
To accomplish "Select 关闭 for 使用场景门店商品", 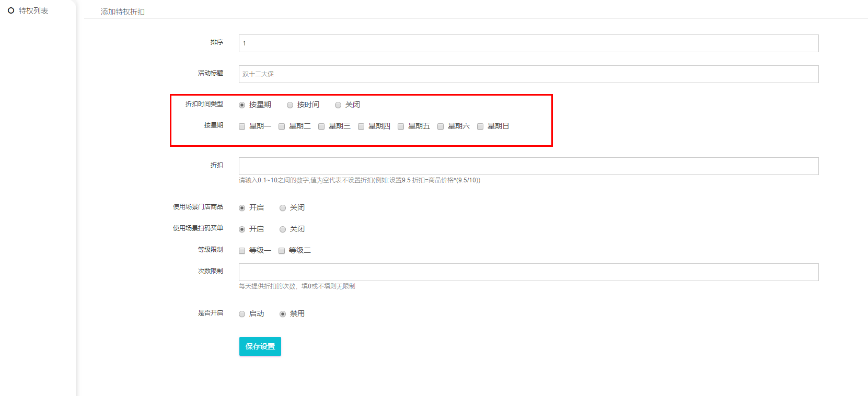I will pos(283,208).
